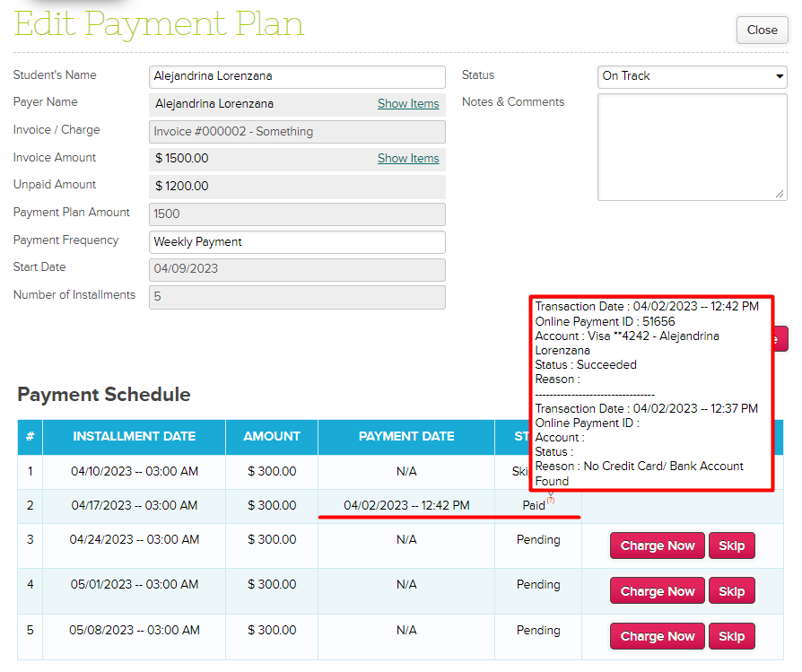Screen dimensions: 802x672
Task: Show items for the Invoice Amount
Action: tap(408, 159)
